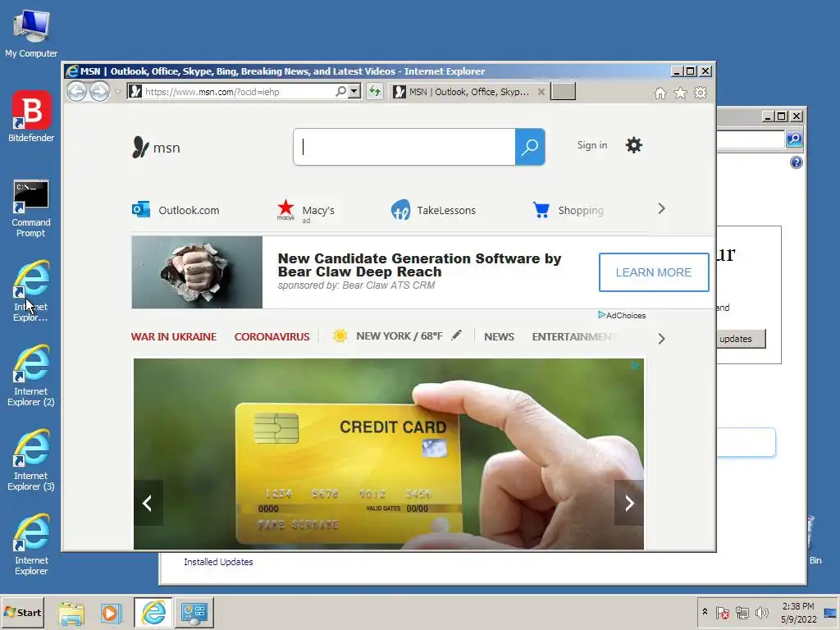This screenshot has width=840, height=630.
Task: Expand the address bar autocomplete dropdown
Action: (354, 92)
